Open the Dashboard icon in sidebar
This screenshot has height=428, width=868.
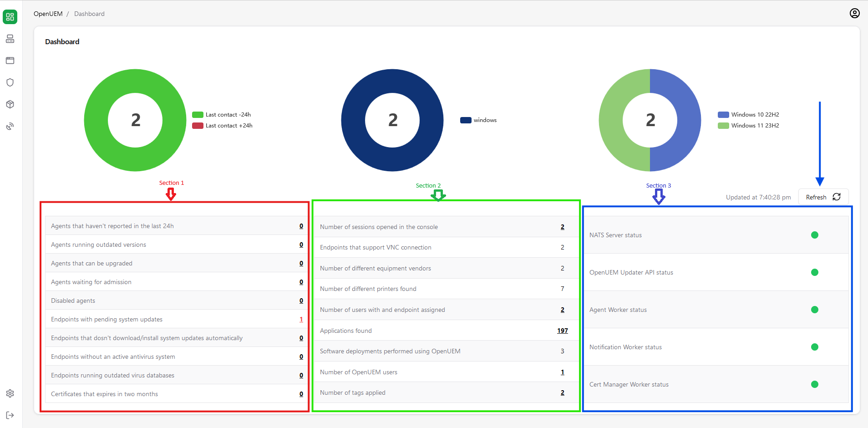tap(10, 17)
